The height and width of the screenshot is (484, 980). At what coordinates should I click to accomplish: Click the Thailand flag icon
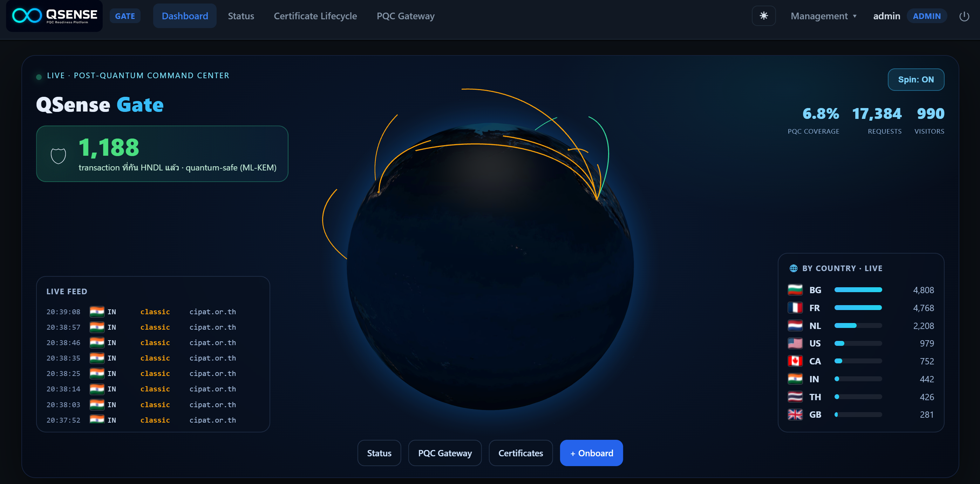pos(795,397)
